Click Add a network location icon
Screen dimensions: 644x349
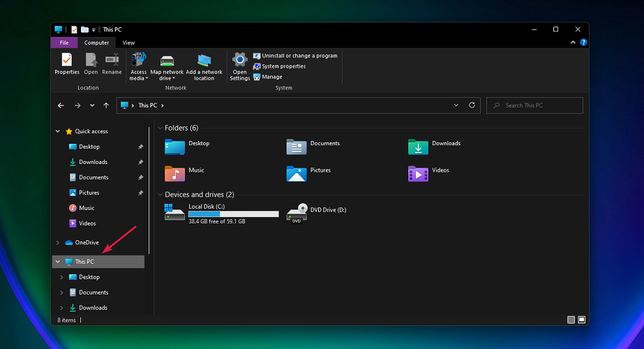coord(204,60)
